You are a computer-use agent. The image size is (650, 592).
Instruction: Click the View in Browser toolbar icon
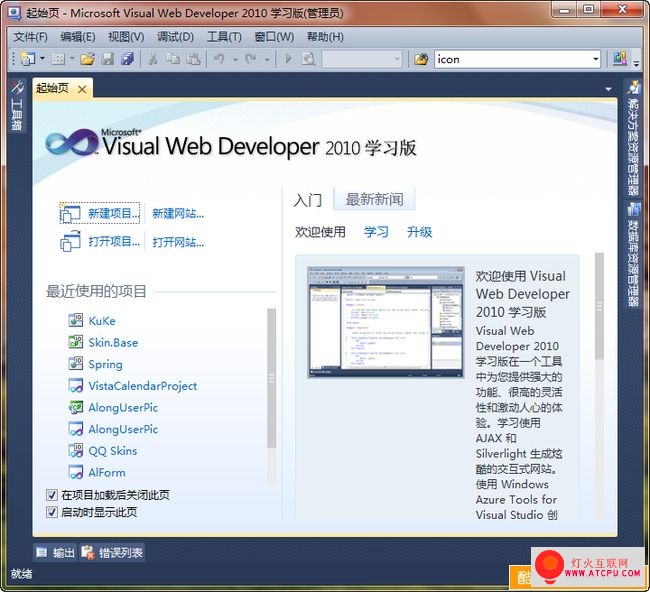point(308,59)
